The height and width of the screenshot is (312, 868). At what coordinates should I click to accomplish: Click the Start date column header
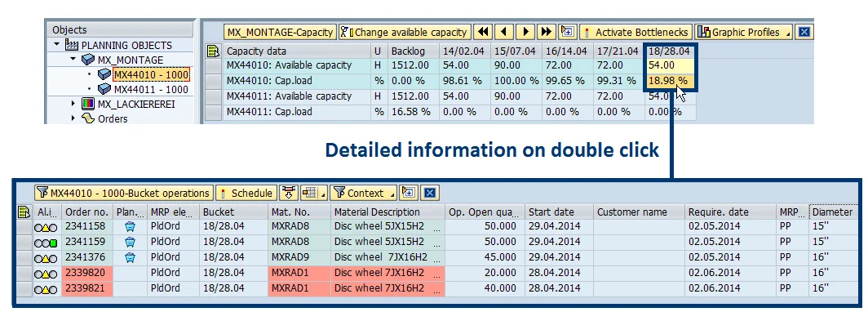pyautogui.click(x=559, y=212)
